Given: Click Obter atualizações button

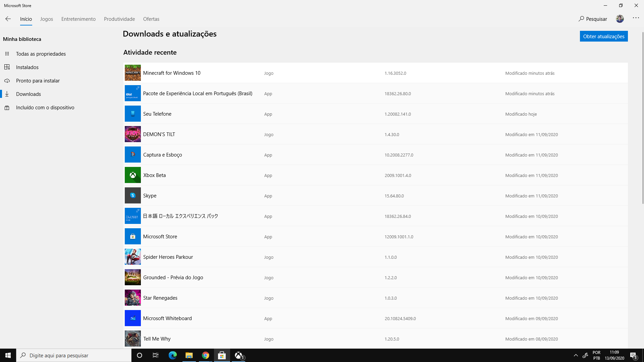Looking at the screenshot, I should 603,36.
